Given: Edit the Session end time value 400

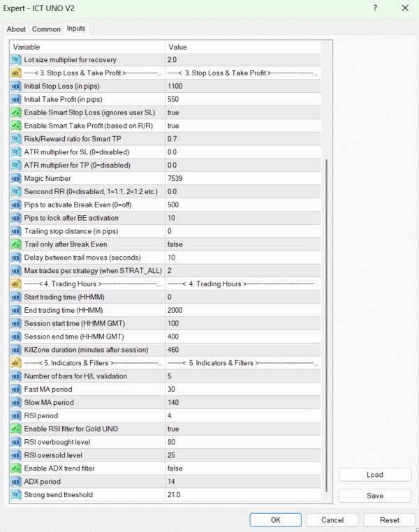Looking at the screenshot, I should pyautogui.click(x=243, y=337).
